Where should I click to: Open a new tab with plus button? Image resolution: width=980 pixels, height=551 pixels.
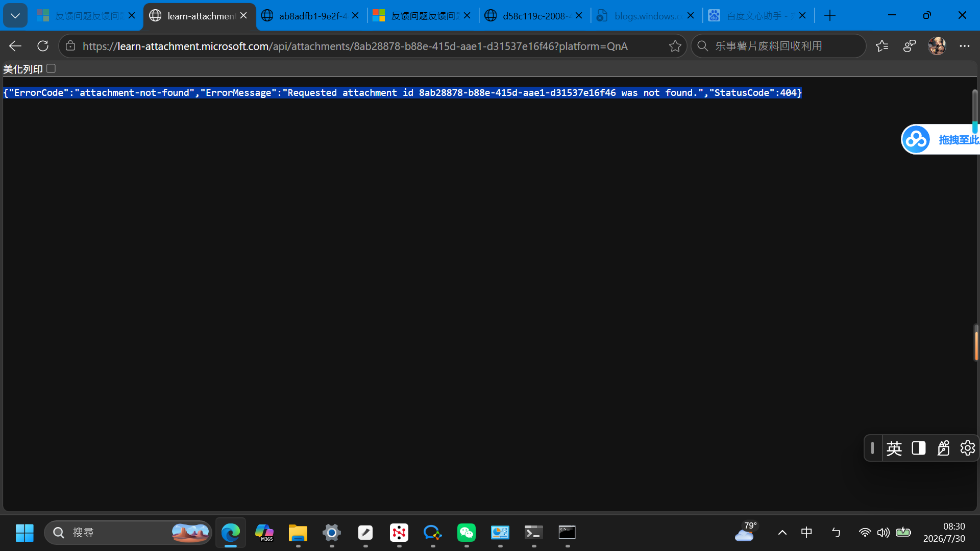click(830, 16)
